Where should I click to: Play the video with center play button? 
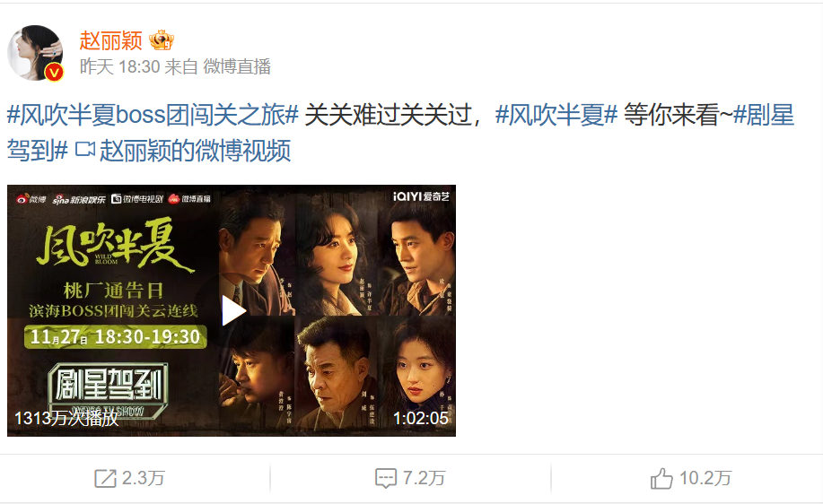(233, 310)
